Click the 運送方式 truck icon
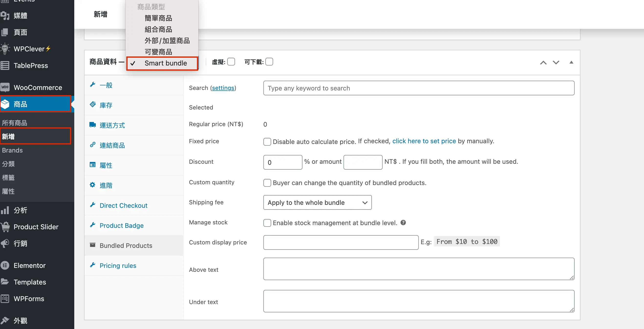Viewport: 644px width, 329px height. click(x=93, y=125)
